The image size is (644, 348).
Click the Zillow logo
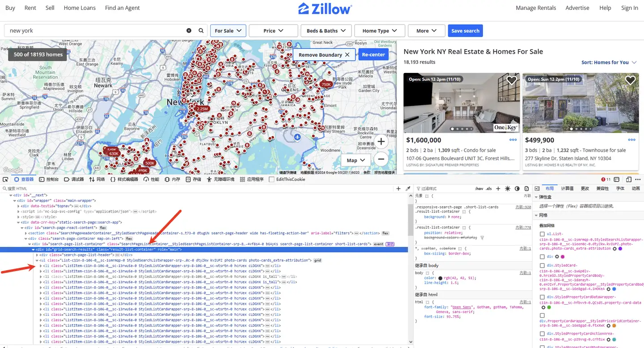pyautogui.click(x=325, y=8)
